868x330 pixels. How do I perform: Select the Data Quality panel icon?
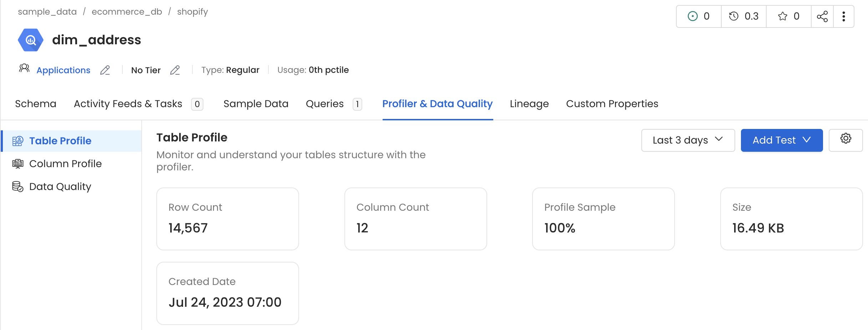pos(16,186)
